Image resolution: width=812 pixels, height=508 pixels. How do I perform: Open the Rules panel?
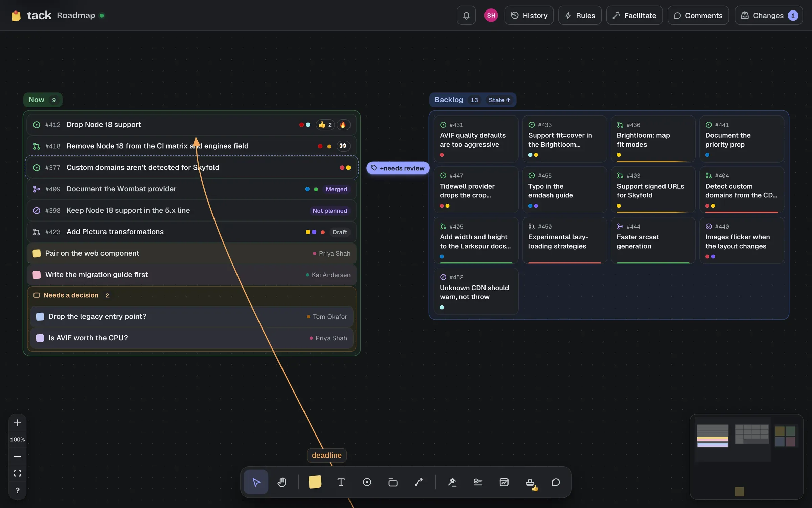[580, 15]
